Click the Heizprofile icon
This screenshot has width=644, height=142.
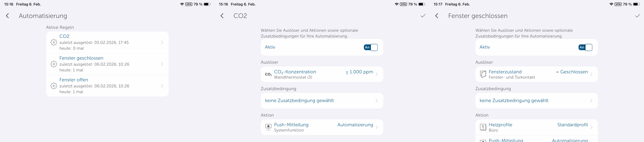coord(483,127)
